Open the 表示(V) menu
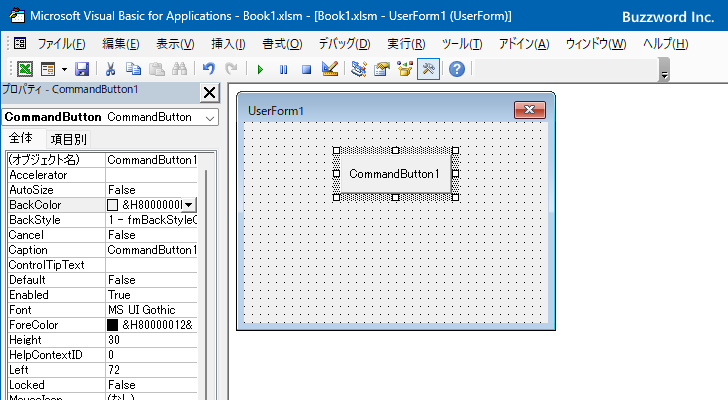The width and height of the screenshot is (728, 400). (x=175, y=44)
